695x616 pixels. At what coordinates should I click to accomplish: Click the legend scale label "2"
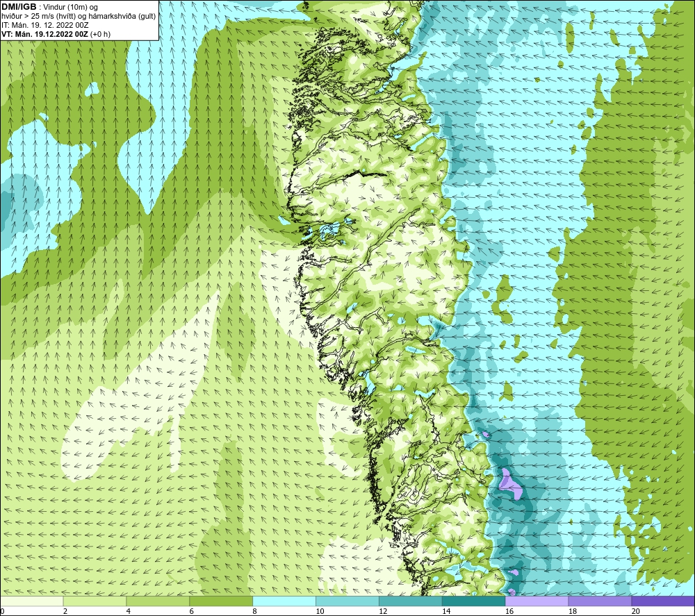click(65, 612)
